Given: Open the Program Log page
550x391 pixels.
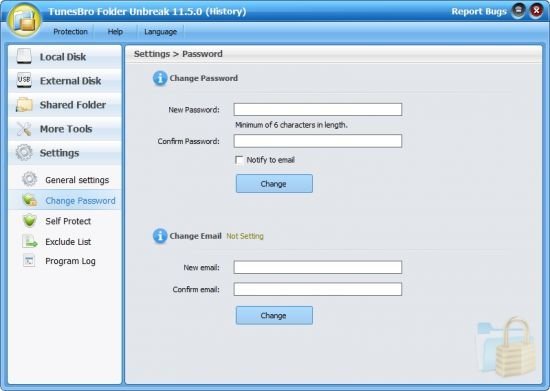Looking at the screenshot, I should [65, 261].
